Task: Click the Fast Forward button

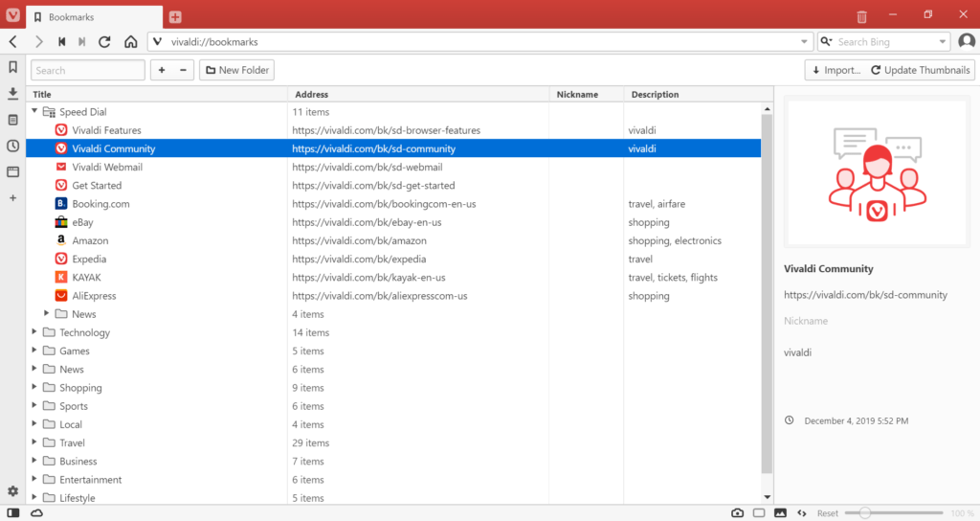Action: pyautogui.click(x=82, y=42)
